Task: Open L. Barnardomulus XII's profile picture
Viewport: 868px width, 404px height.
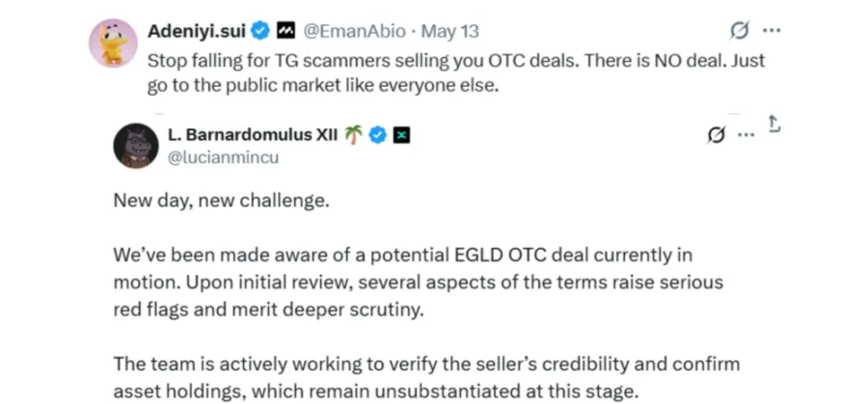Action: click(136, 146)
